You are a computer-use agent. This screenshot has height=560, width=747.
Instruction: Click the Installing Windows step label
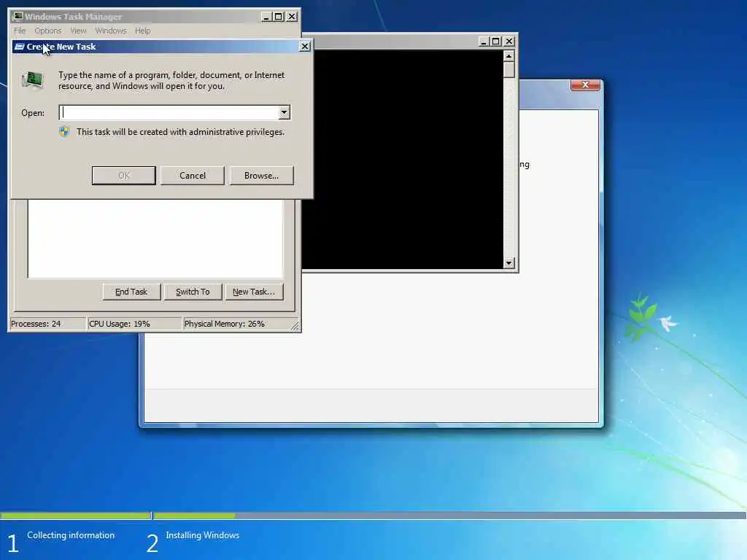(x=203, y=535)
